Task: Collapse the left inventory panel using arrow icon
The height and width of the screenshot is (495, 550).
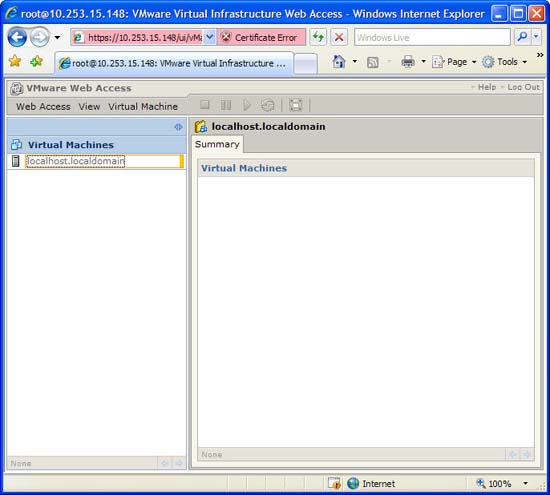Action: tap(178, 127)
